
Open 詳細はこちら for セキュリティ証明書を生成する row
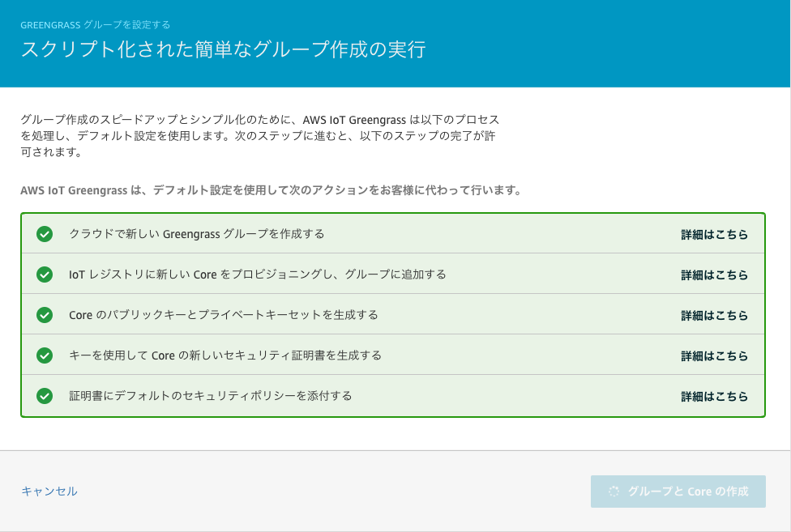pyautogui.click(x=714, y=355)
